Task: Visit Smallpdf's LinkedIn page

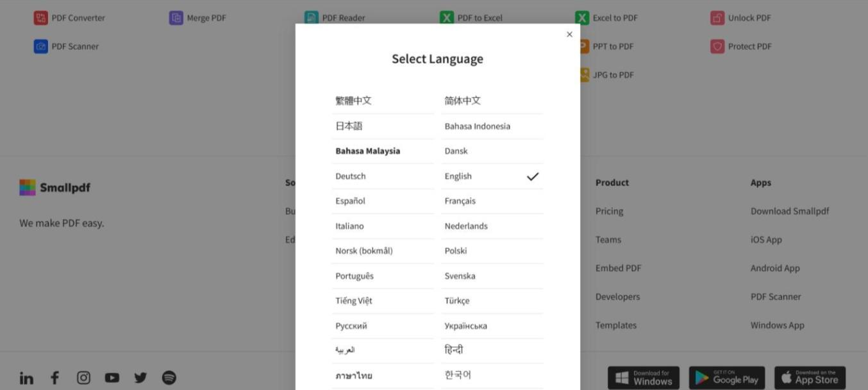Action: pos(26,377)
